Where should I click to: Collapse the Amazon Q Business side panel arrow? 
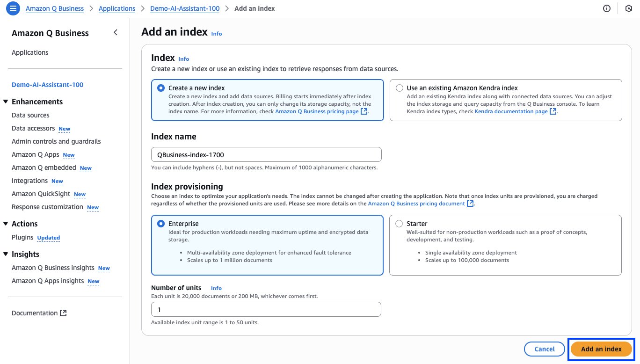[116, 32]
